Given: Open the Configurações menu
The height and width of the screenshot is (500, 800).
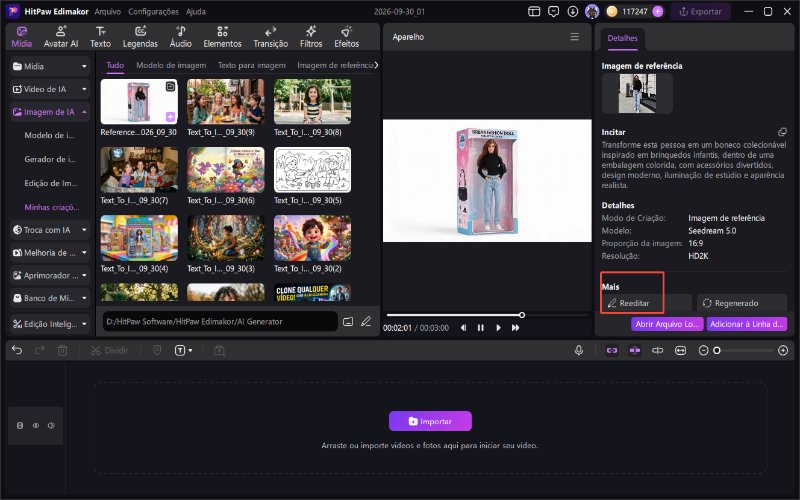Looking at the screenshot, I should (154, 11).
